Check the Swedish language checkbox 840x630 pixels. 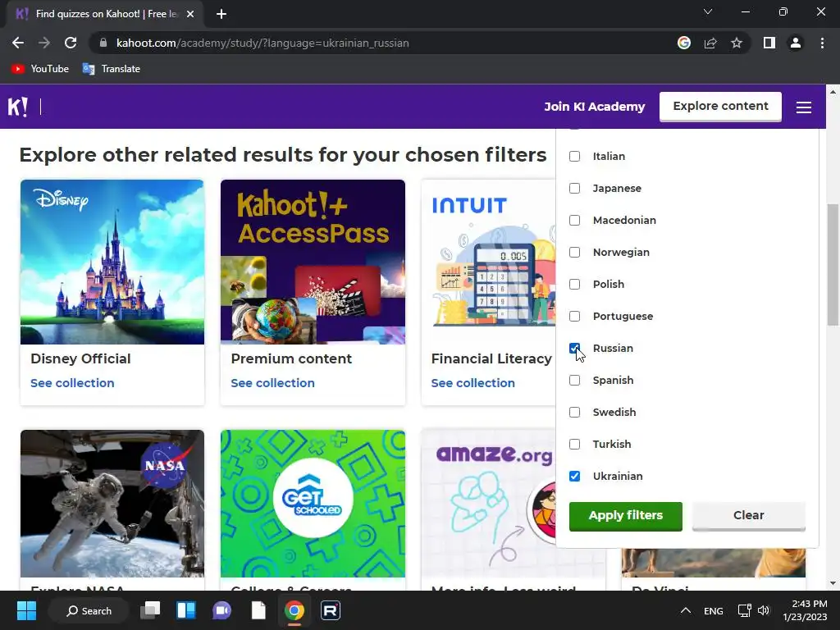(574, 412)
